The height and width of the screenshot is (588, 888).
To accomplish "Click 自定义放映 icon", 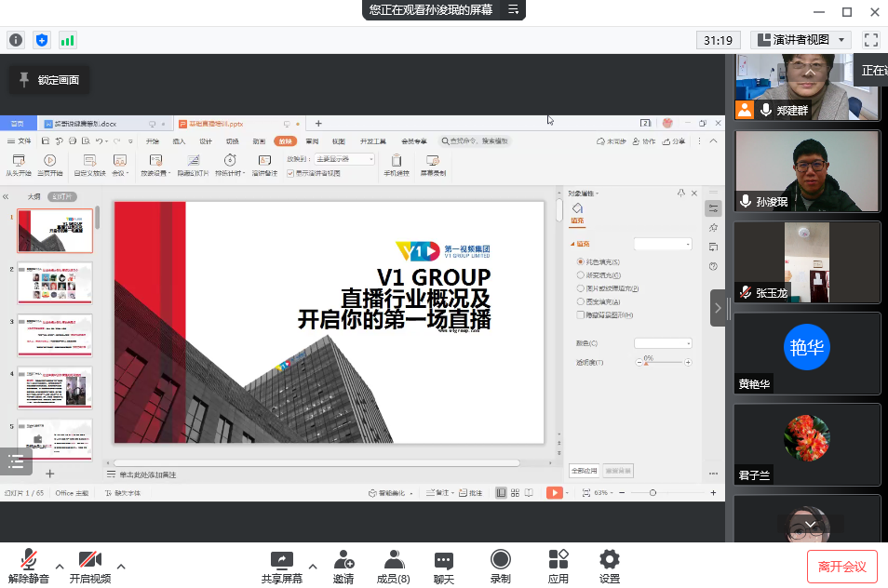I will [x=89, y=166].
